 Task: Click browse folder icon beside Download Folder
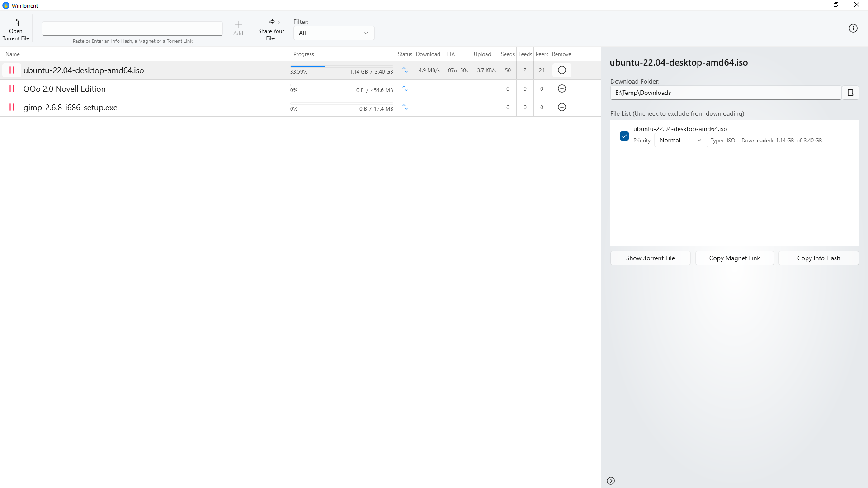coord(850,93)
